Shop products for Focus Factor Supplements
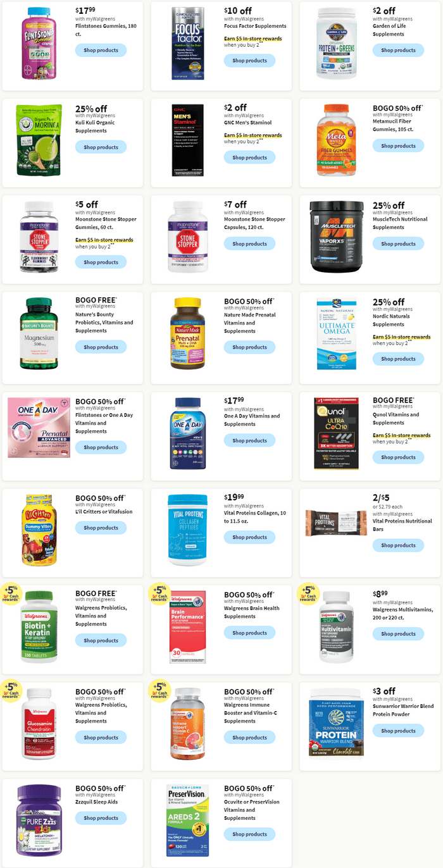 249,61
